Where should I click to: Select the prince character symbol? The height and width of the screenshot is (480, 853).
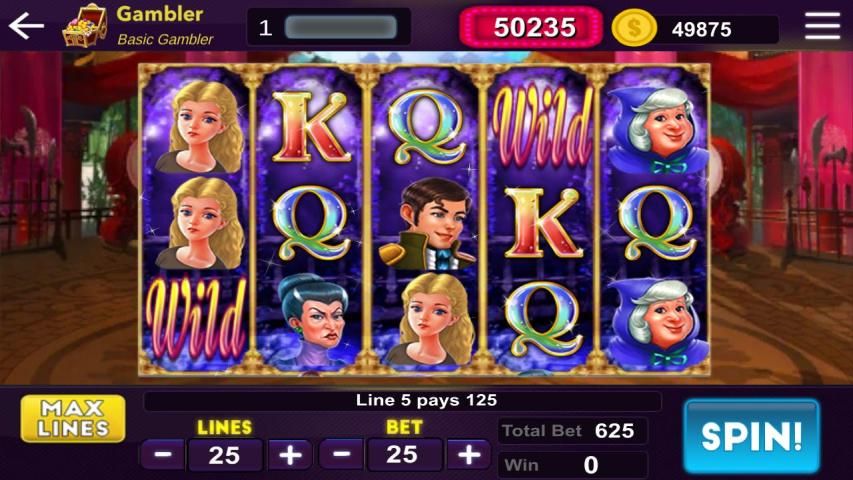click(x=427, y=224)
